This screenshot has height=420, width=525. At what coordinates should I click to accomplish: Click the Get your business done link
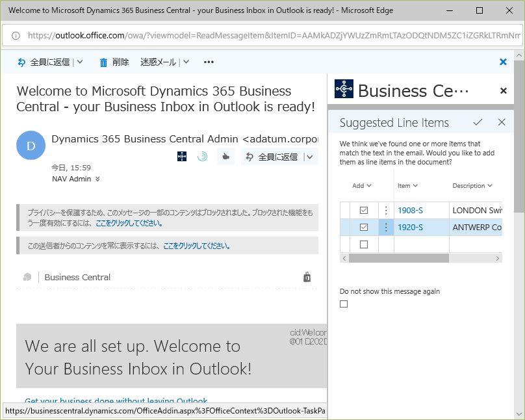[116, 400]
